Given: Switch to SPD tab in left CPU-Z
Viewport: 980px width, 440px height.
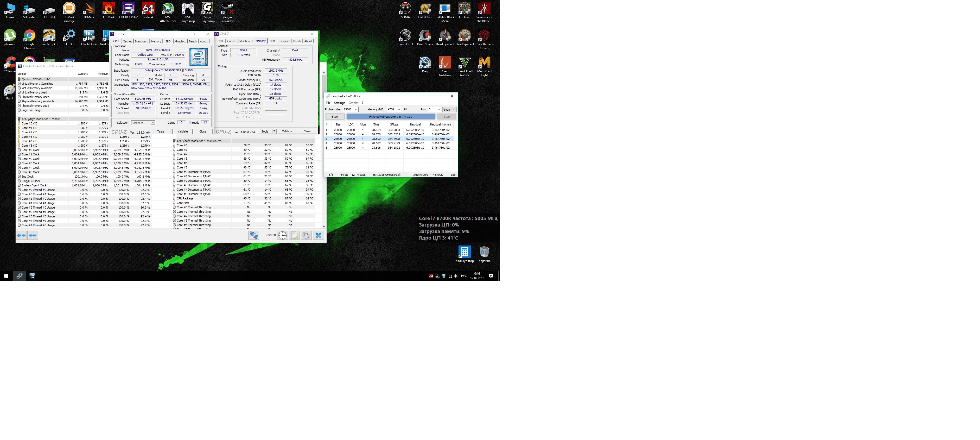Looking at the screenshot, I should point(168,41).
